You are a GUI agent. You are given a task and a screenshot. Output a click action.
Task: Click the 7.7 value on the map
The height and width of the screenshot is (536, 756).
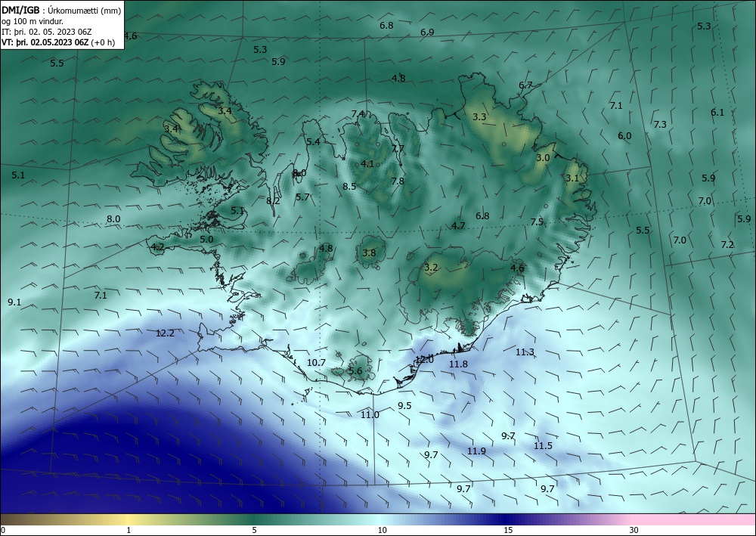pos(398,148)
